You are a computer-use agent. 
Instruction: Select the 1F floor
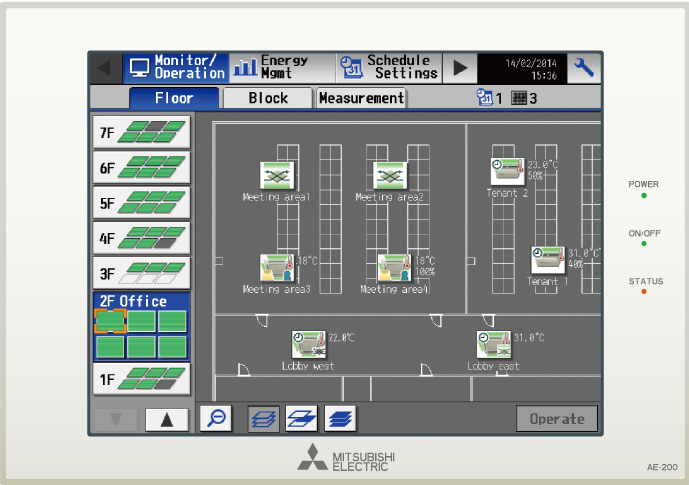(x=141, y=379)
